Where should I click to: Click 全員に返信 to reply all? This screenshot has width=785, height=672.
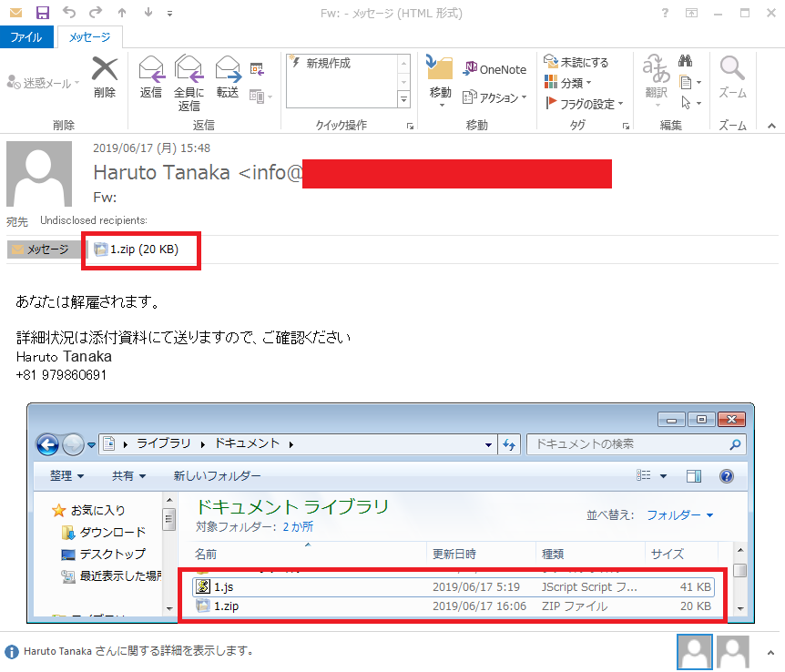[x=189, y=83]
